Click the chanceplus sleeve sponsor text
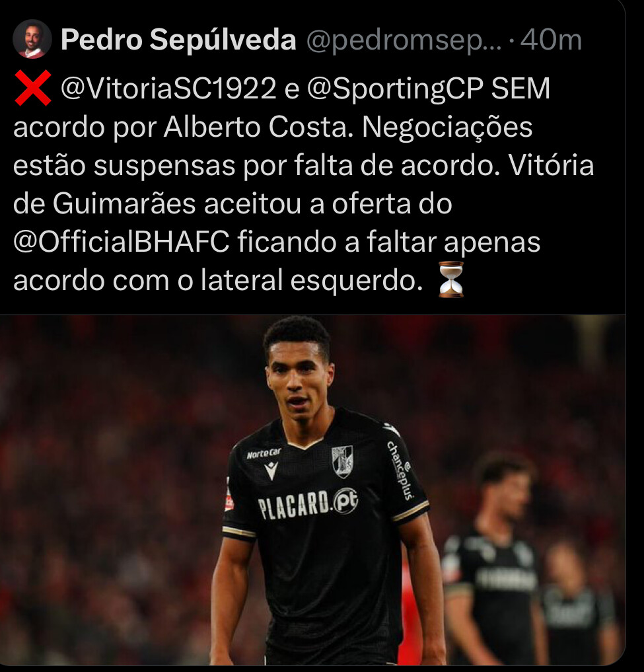 400,470
